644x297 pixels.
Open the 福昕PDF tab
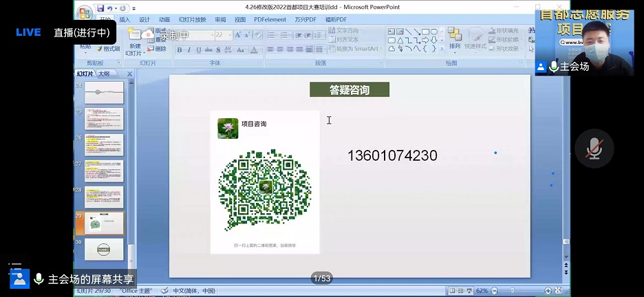336,19
